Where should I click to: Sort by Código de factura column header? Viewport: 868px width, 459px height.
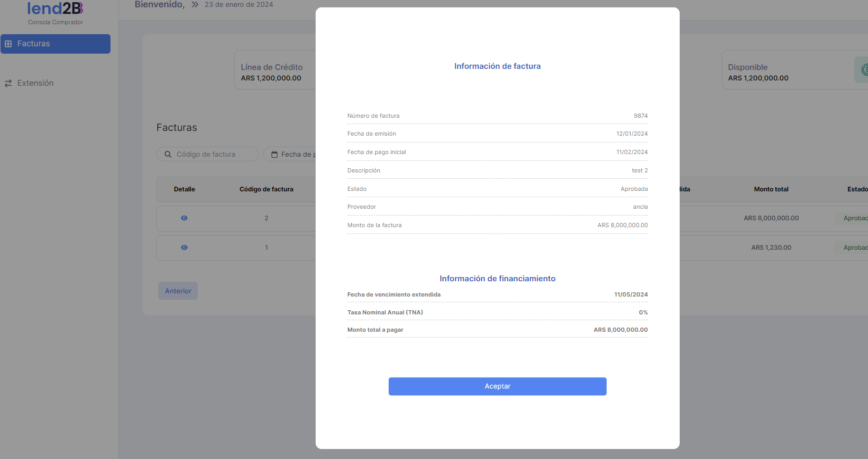tap(266, 189)
